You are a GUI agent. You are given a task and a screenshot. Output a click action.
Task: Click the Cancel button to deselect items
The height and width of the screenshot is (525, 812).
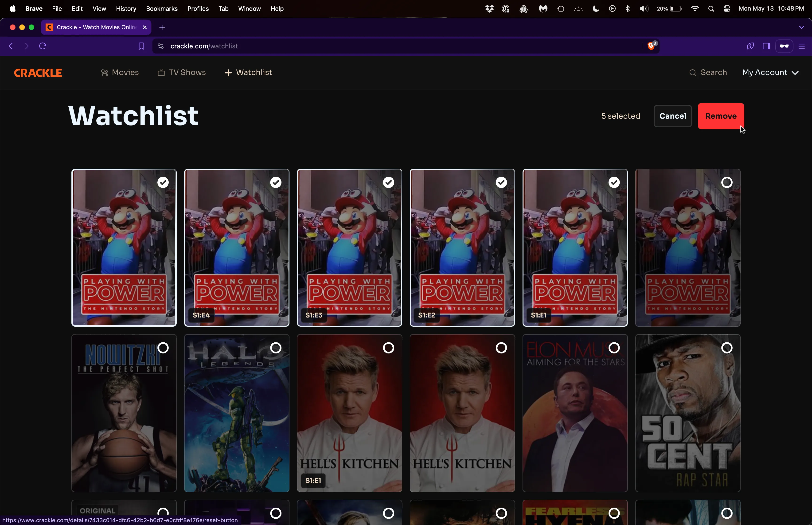coord(673,116)
